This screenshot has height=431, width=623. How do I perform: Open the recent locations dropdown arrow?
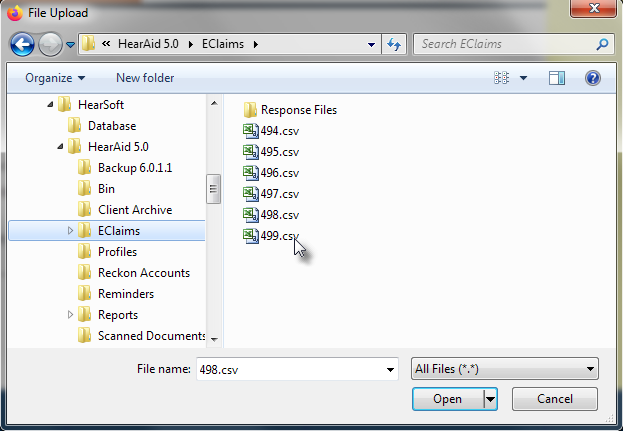pos(70,44)
